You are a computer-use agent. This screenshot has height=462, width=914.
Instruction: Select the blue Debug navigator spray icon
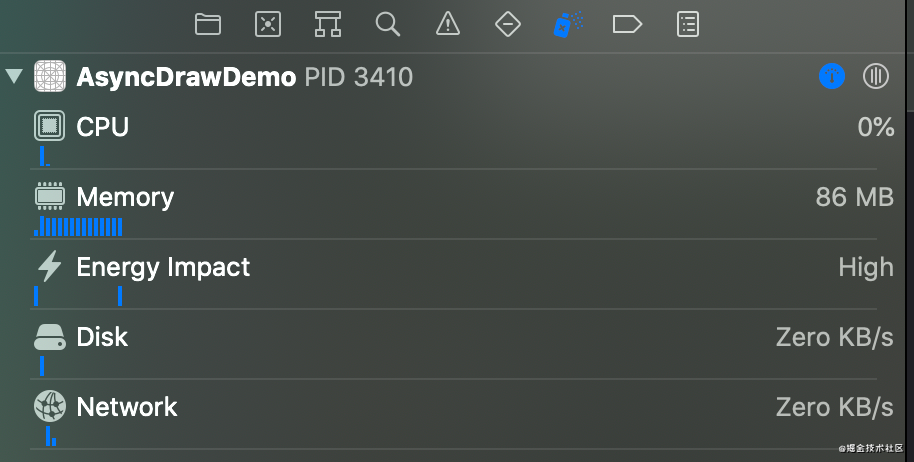coord(568,24)
